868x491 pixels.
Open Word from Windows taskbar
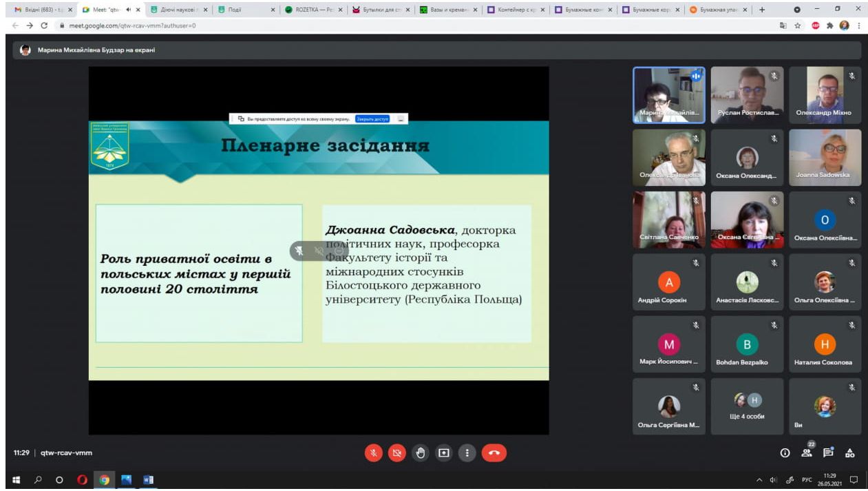(148, 480)
